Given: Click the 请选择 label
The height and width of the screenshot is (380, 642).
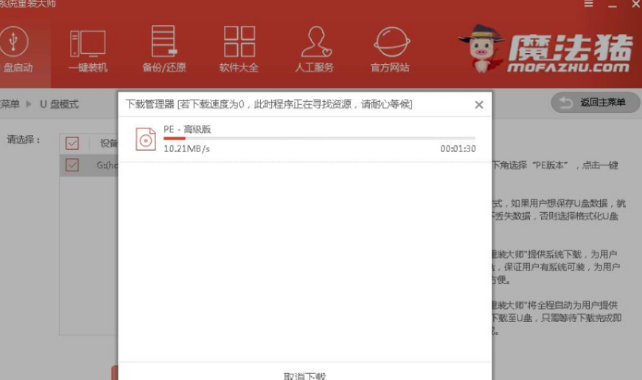Looking at the screenshot, I should [x=24, y=140].
